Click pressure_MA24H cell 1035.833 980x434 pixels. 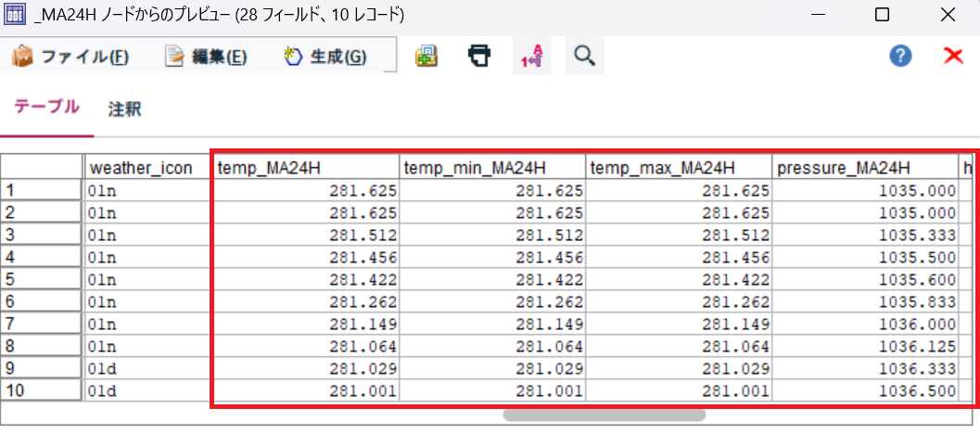pos(864,302)
